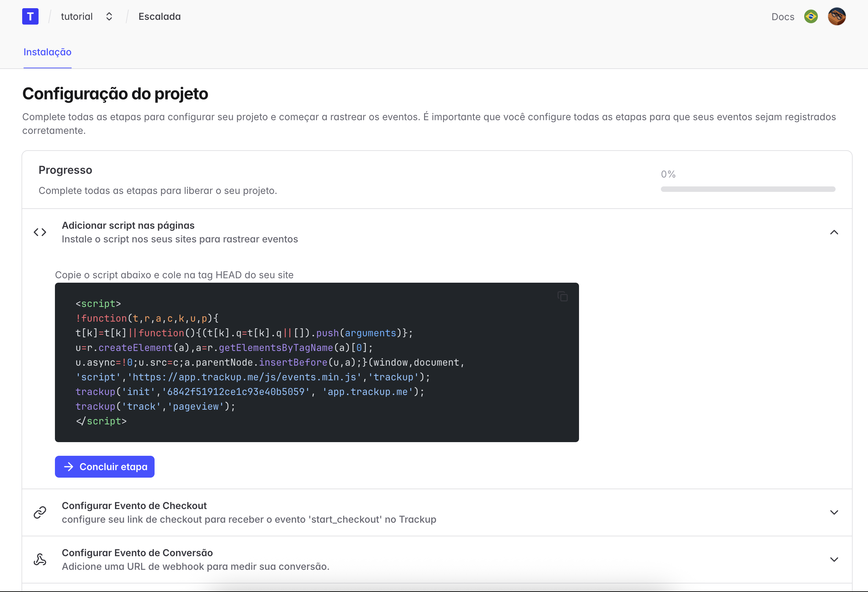Click the Progresso heading
The image size is (868, 592).
point(66,170)
